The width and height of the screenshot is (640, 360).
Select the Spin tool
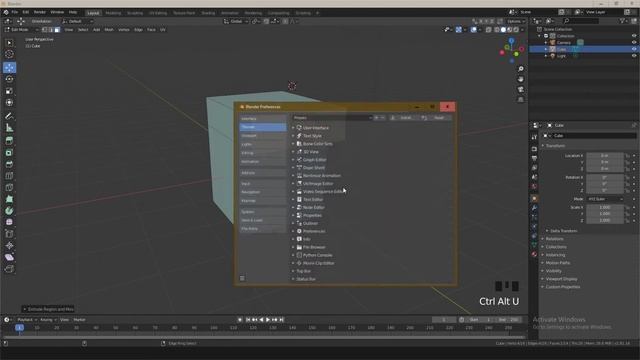pos(9,211)
